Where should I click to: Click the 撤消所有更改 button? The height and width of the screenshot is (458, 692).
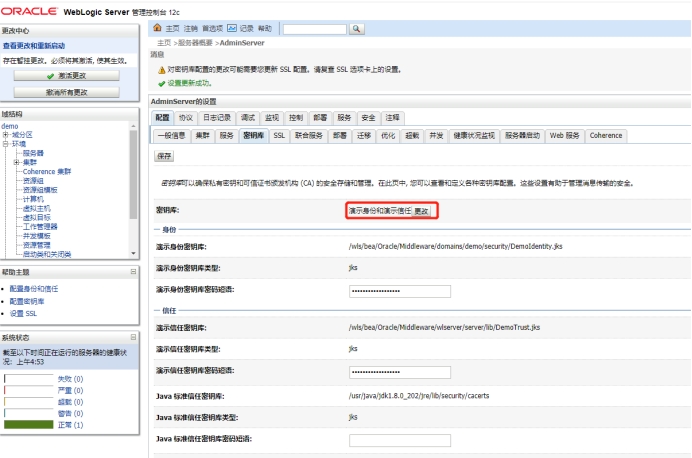click(x=67, y=92)
